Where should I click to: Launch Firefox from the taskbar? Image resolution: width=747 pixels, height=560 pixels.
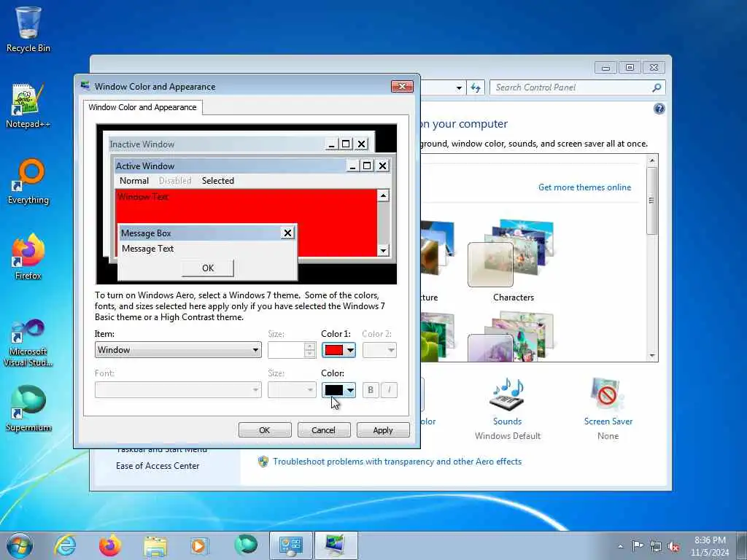tap(109, 545)
